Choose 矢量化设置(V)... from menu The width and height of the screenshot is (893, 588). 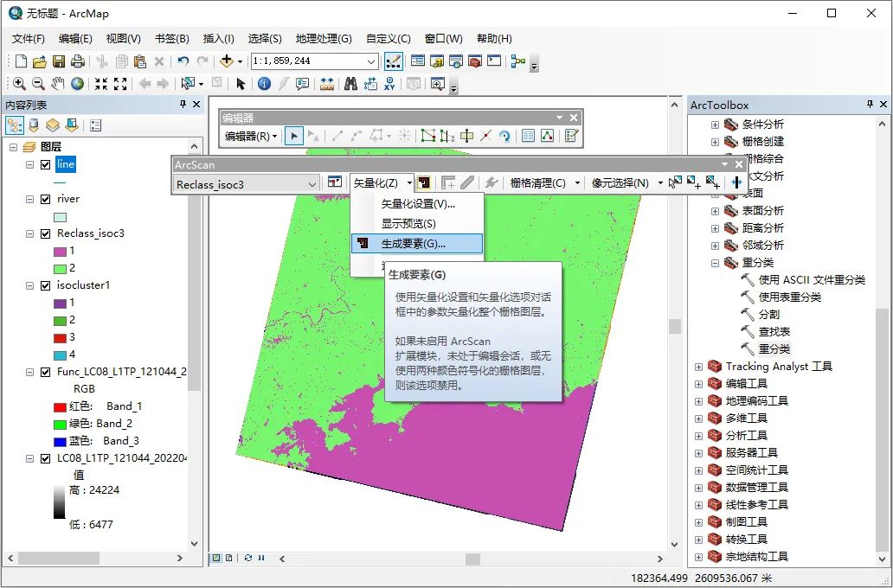(417, 204)
